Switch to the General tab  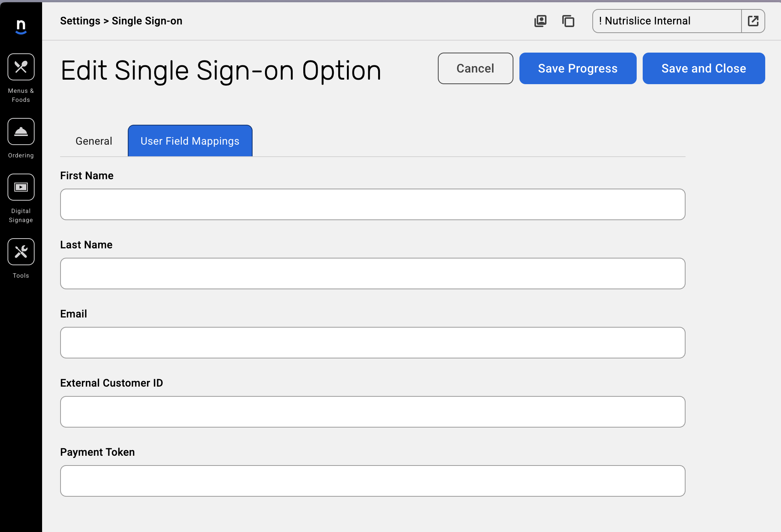[x=94, y=141]
